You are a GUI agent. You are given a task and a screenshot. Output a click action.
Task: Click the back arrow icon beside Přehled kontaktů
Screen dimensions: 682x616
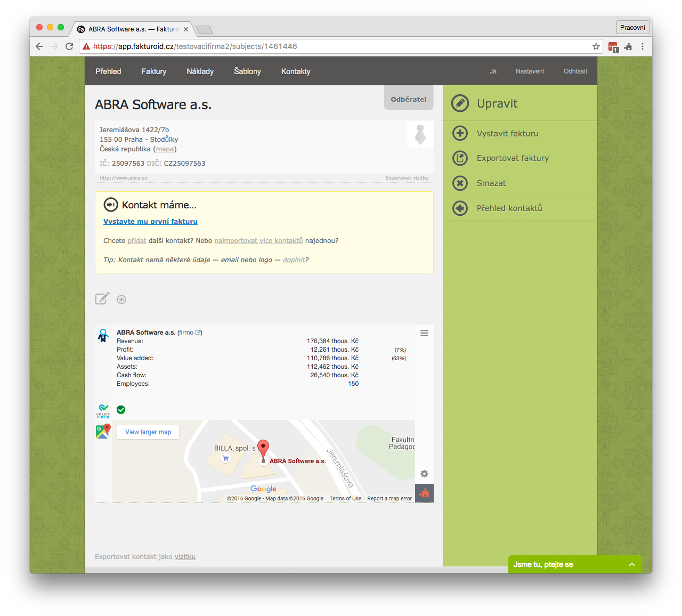460,208
